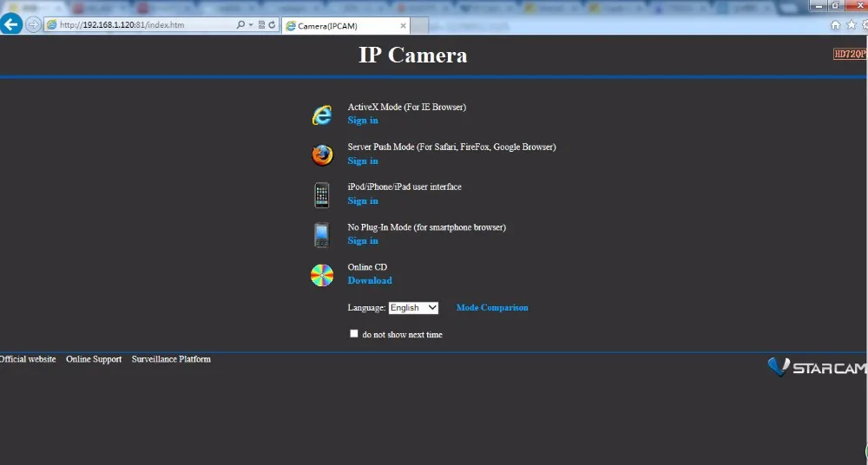Click the Internet Explorer ActiveX mode icon
The image size is (868, 465).
coord(322,115)
